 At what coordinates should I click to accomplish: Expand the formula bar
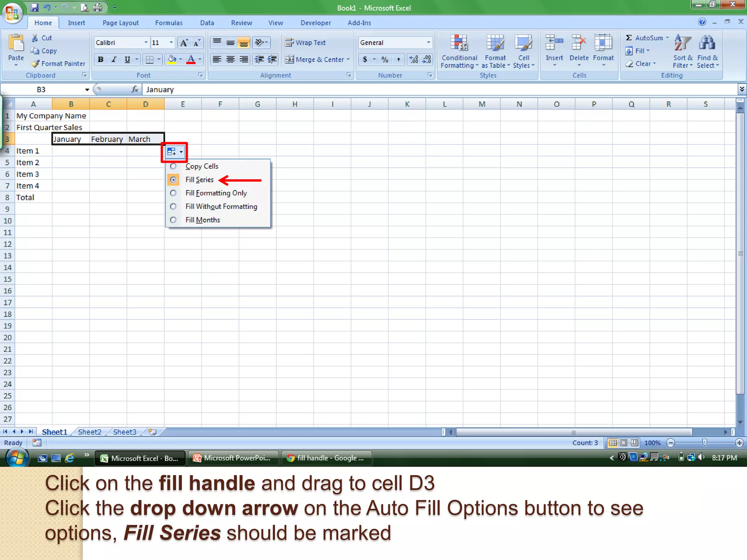coord(742,89)
